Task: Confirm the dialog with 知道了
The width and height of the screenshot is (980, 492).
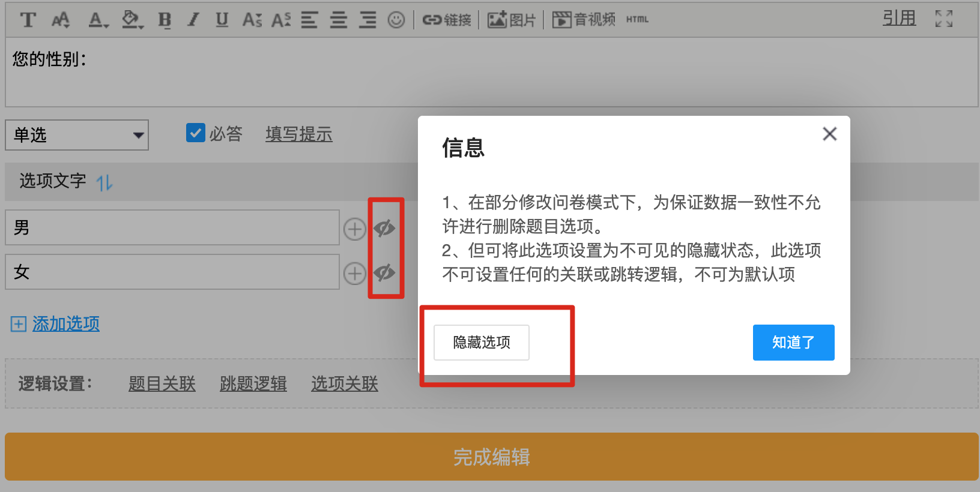Action: (793, 343)
